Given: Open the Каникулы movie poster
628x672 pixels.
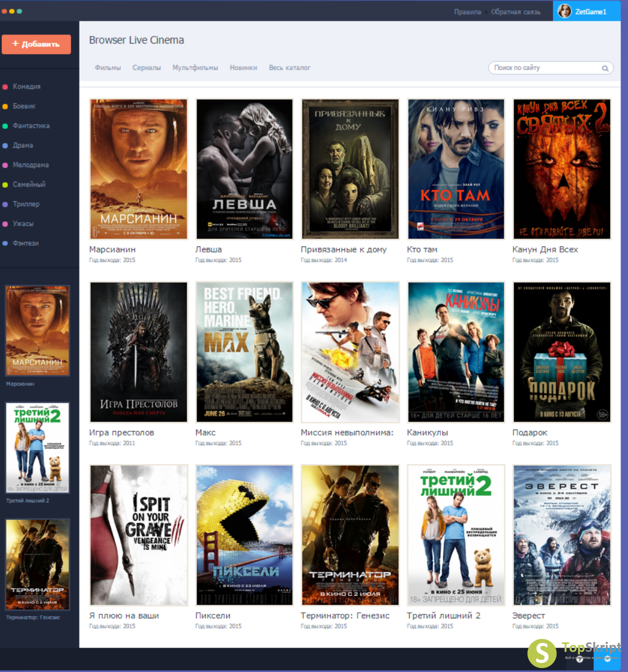Looking at the screenshot, I should pos(456,352).
